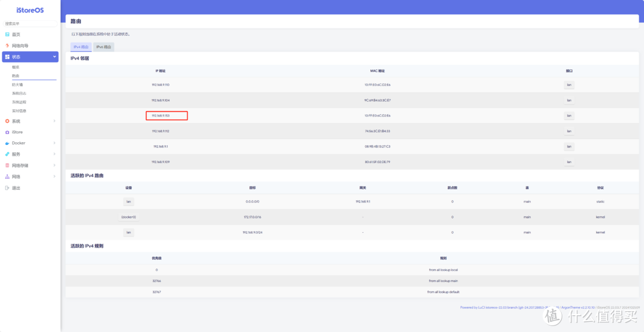Open the 概览 overview submenu item
The width and height of the screenshot is (644, 332).
[16, 67]
